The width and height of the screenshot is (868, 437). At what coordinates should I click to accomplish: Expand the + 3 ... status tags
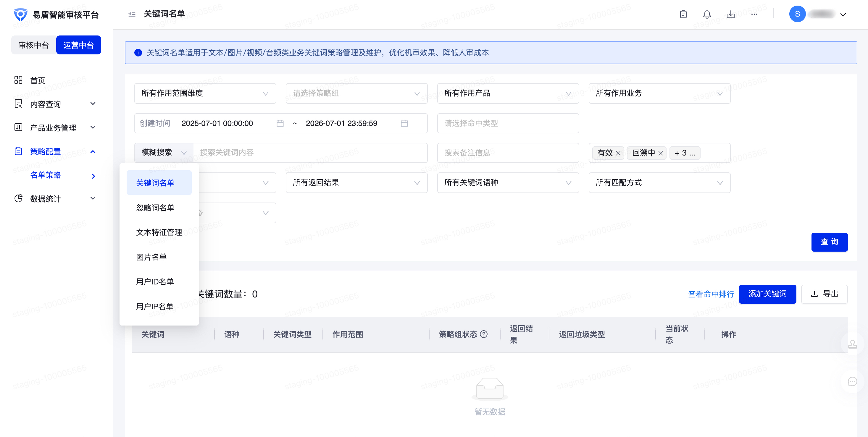[x=685, y=153]
